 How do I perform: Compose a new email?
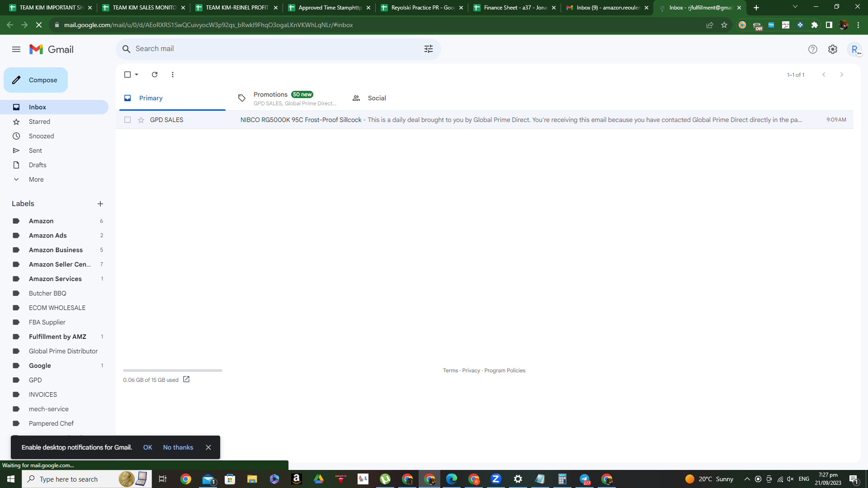(x=36, y=80)
